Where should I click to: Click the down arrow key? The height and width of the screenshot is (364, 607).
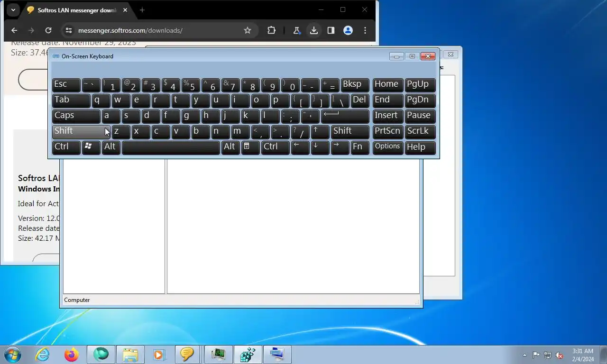tap(320, 147)
